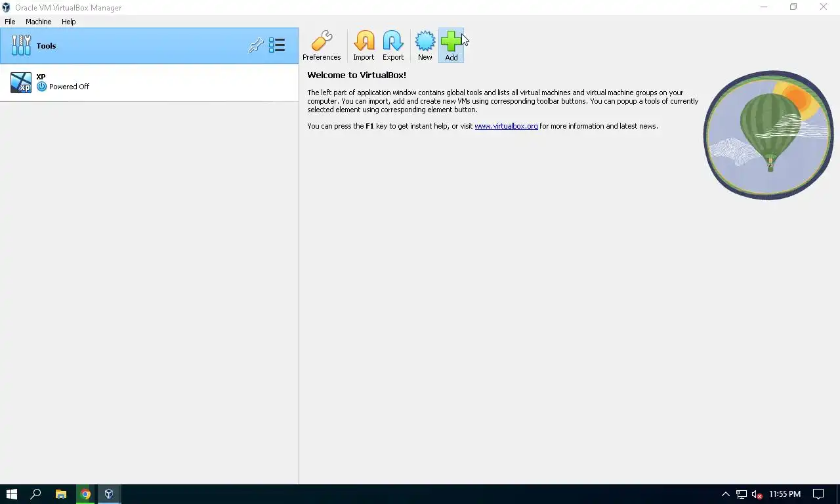Create a New virtual machine

click(425, 45)
